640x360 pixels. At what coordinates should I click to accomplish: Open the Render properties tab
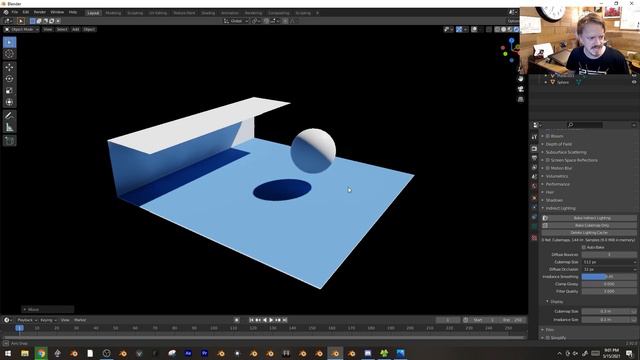tap(534, 149)
